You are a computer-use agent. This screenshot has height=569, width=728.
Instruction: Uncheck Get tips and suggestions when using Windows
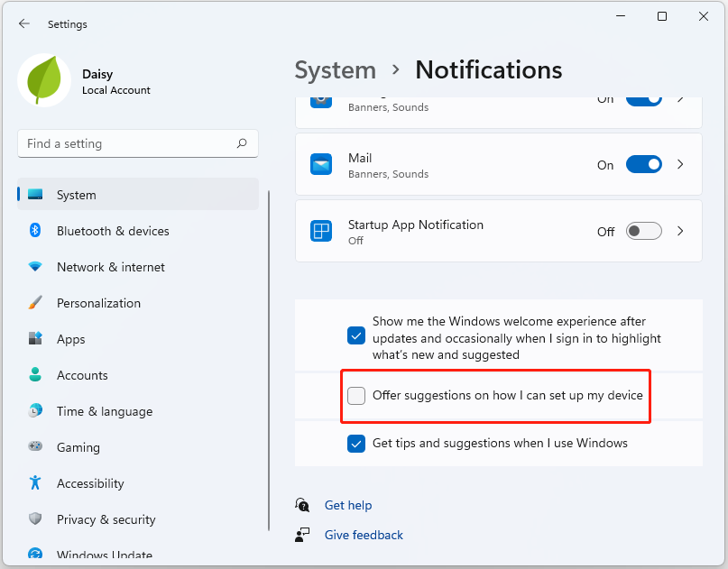click(355, 444)
